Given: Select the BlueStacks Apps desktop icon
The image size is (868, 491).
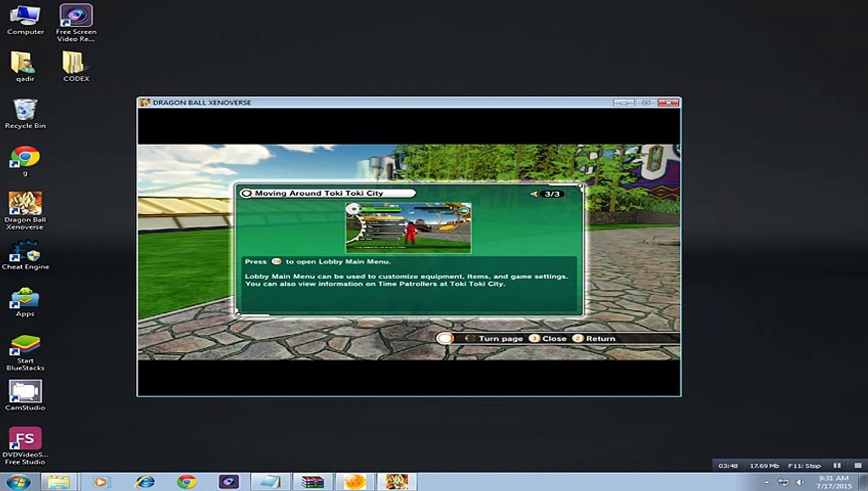Looking at the screenshot, I should coord(25,302).
